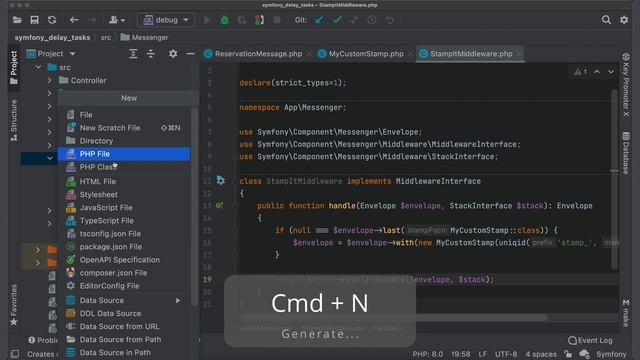Open IDE settings gear at top right
Viewport: 640px width, 360px height.
(x=624, y=20)
